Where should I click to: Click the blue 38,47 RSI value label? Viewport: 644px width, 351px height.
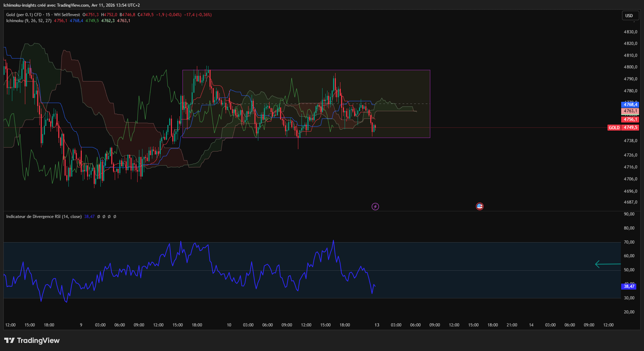pos(629,286)
